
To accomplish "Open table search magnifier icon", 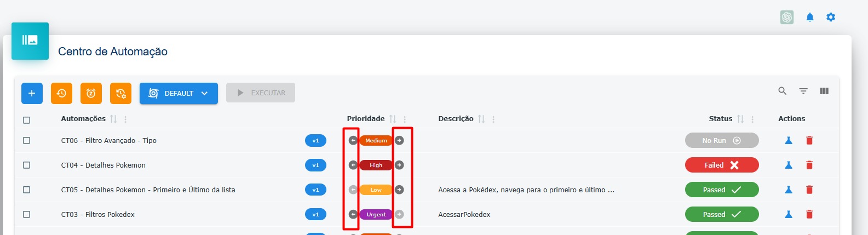I will pyautogui.click(x=783, y=91).
